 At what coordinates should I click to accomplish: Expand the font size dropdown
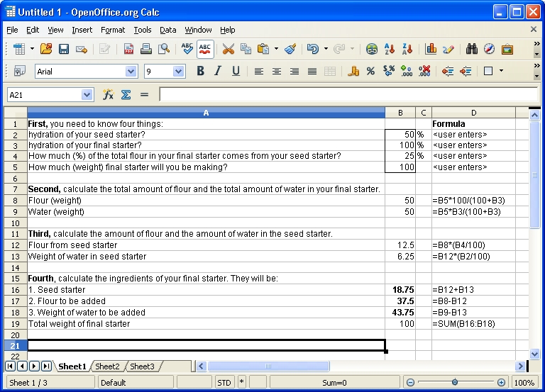click(178, 71)
